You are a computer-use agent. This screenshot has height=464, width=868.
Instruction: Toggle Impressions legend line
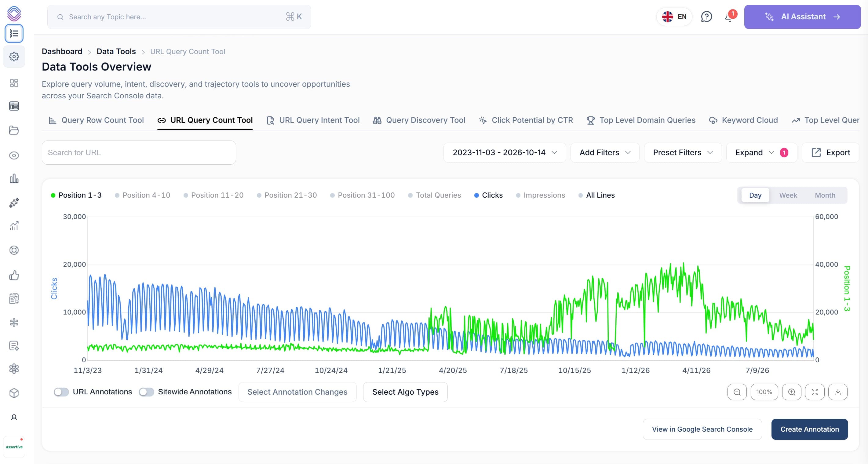point(541,195)
